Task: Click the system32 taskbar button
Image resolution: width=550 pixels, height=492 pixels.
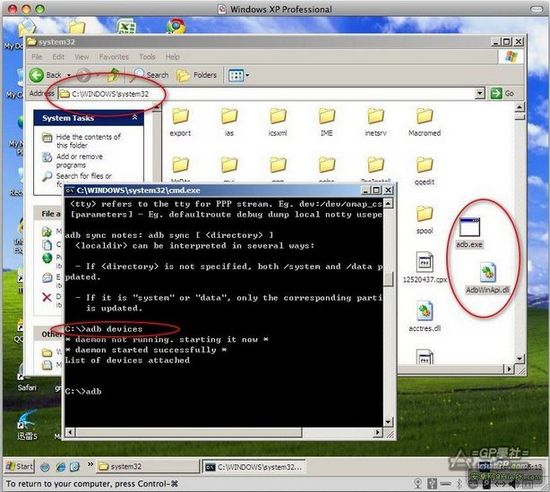Action: coord(147,466)
